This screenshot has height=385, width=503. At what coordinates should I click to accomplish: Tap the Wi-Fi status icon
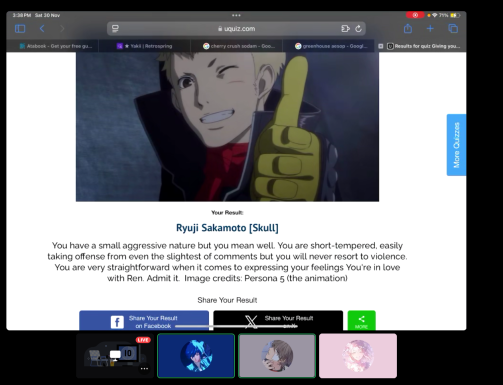coord(435,15)
